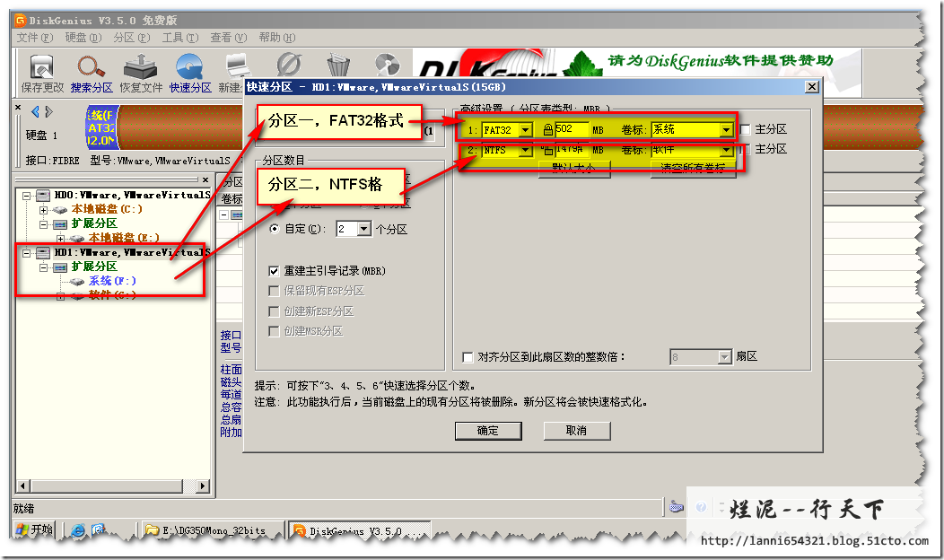Open the NTFS file system dropdown for partition 2
Image resolution: width=944 pixels, height=560 pixels.
click(x=526, y=150)
